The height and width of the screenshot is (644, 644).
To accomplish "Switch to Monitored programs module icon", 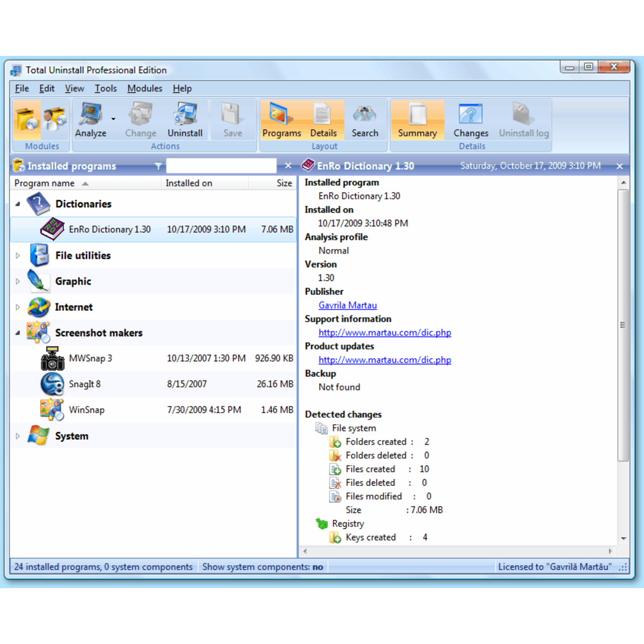I will click(x=54, y=120).
